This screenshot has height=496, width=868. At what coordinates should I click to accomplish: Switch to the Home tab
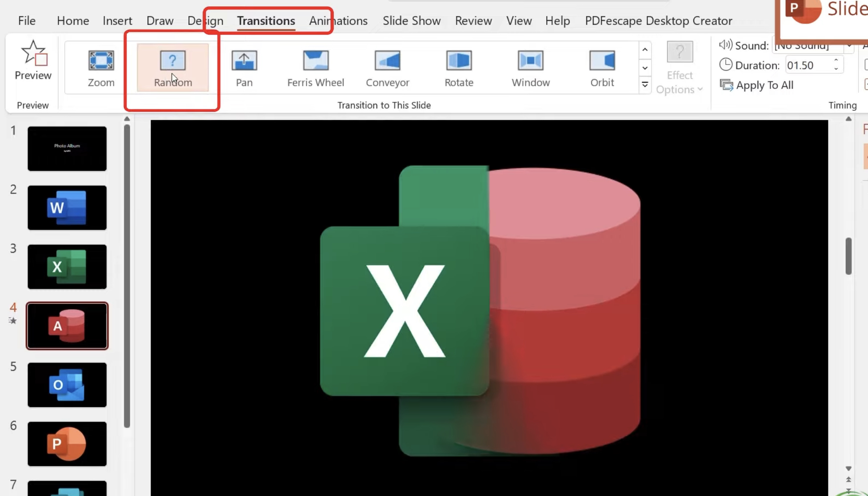pyautogui.click(x=73, y=21)
